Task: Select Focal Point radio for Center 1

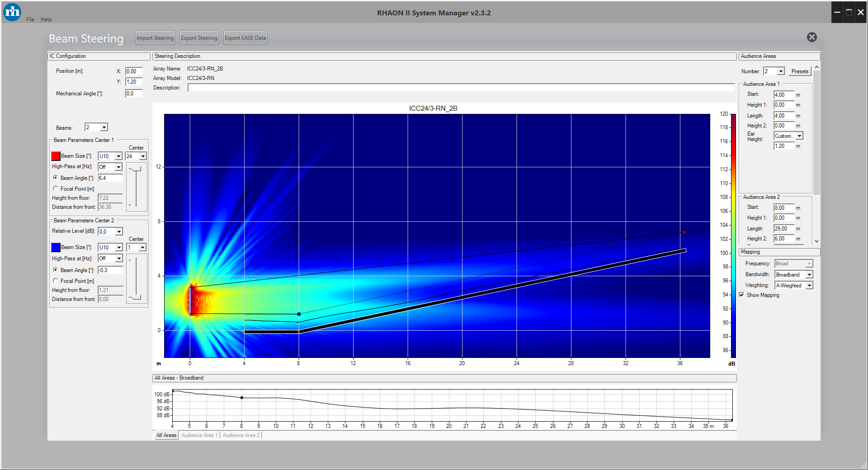Action: pyautogui.click(x=55, y=188)
